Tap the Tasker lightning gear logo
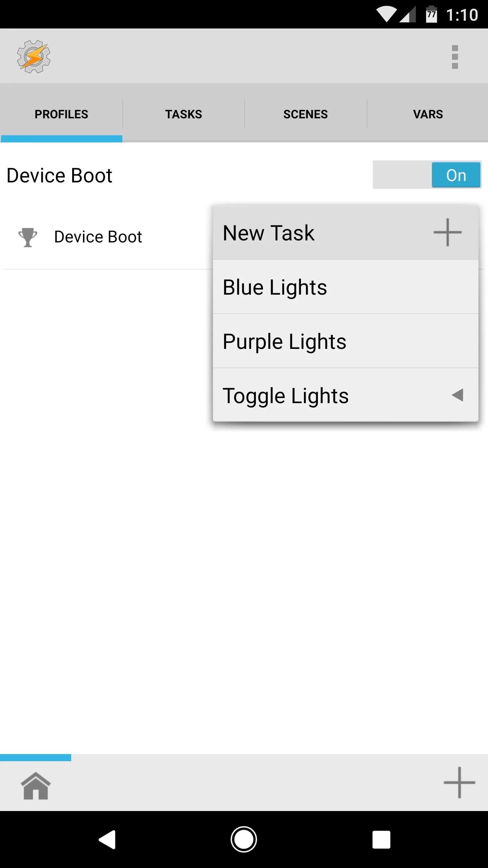The height and width of the screenshot is (868, 488). coord(34,57)
